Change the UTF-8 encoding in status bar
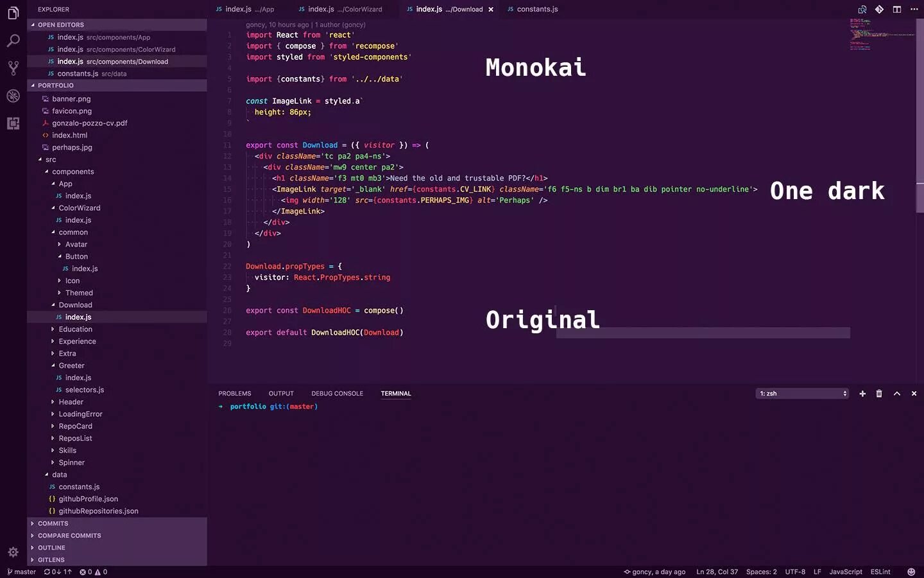The height and width of the screenshot is (578, 924). point(795,572)
